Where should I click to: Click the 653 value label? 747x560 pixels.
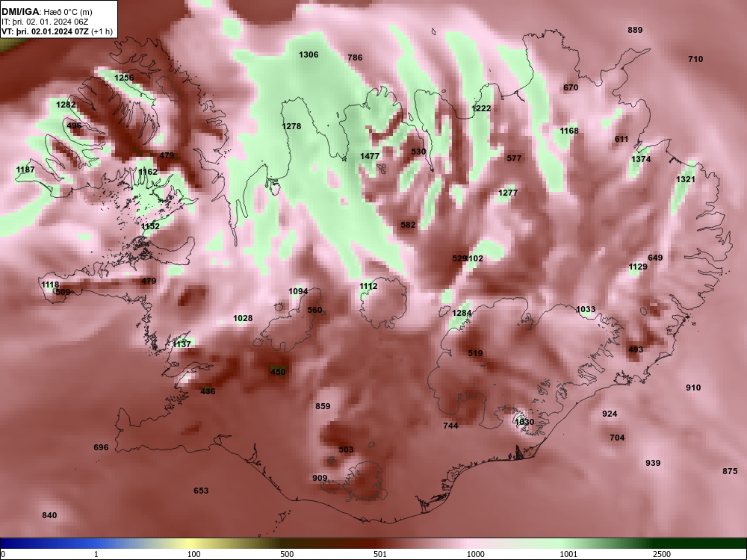coord(201,491)
